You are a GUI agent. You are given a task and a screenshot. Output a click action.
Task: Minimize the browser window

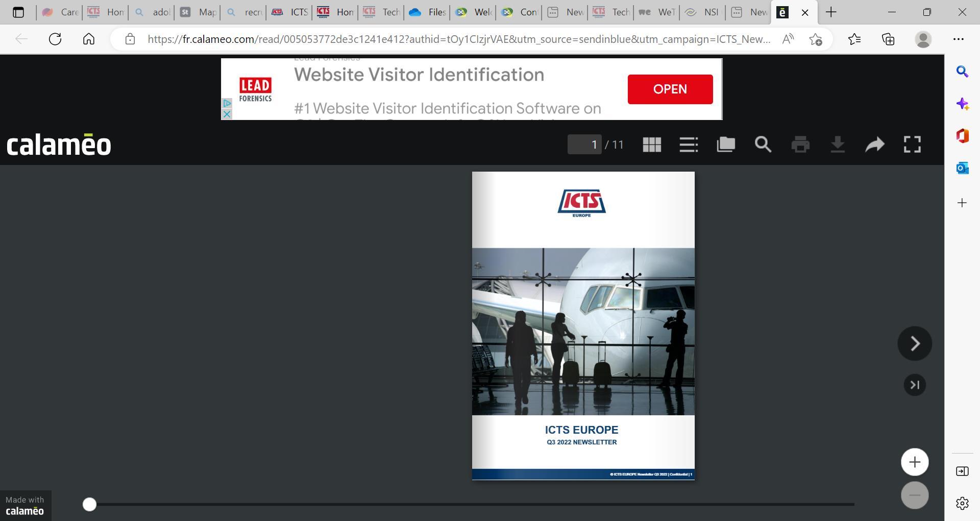point(892,12)
